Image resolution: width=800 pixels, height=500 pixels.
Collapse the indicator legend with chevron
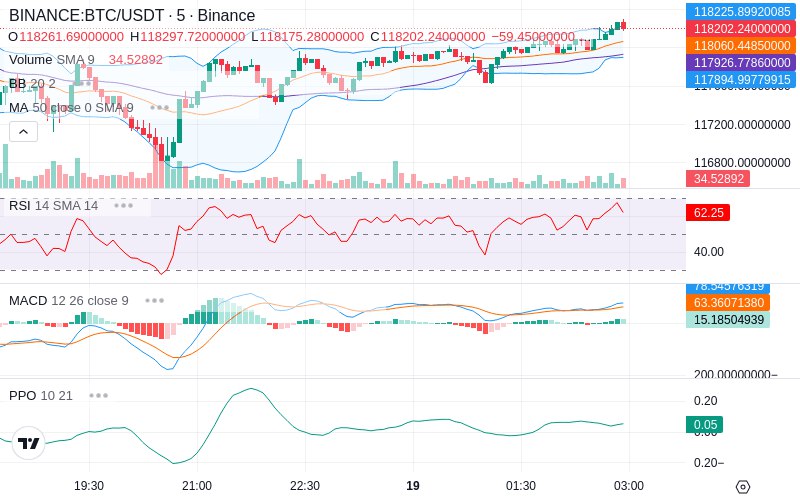click(x=23, y=132)
